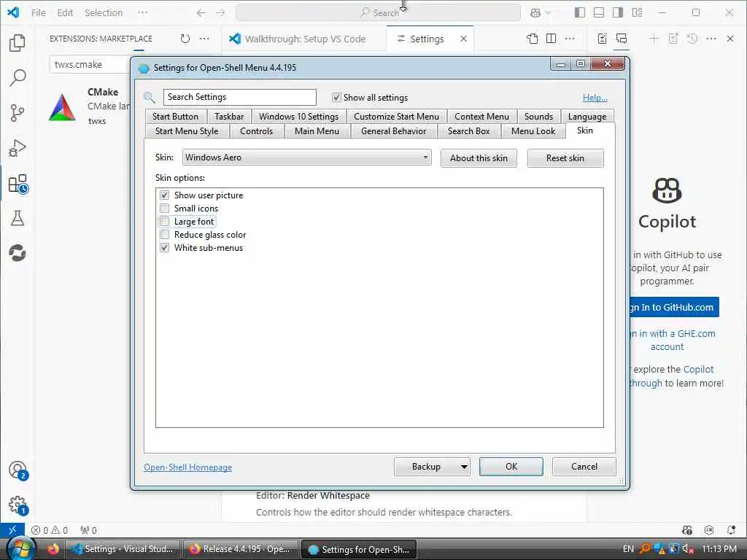Open the Backup button dropdown arrow
This screenshot has height=560, width=747.
tap(464, 467)
